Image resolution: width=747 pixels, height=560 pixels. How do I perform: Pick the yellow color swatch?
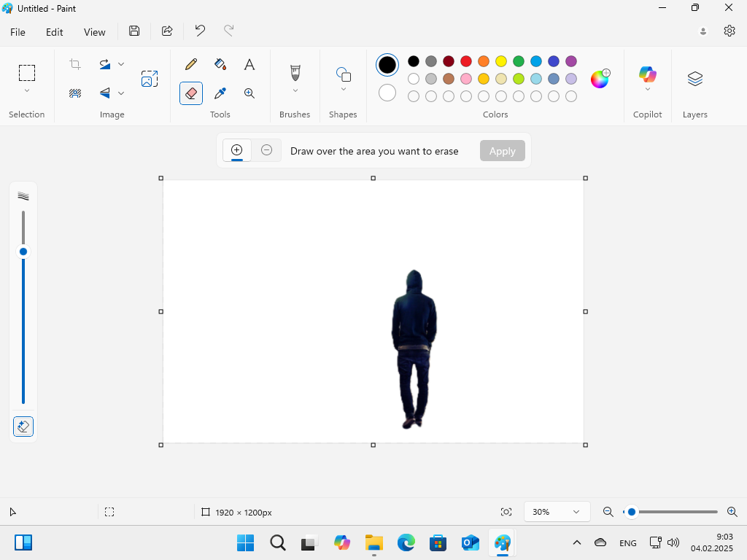(500, 61)
